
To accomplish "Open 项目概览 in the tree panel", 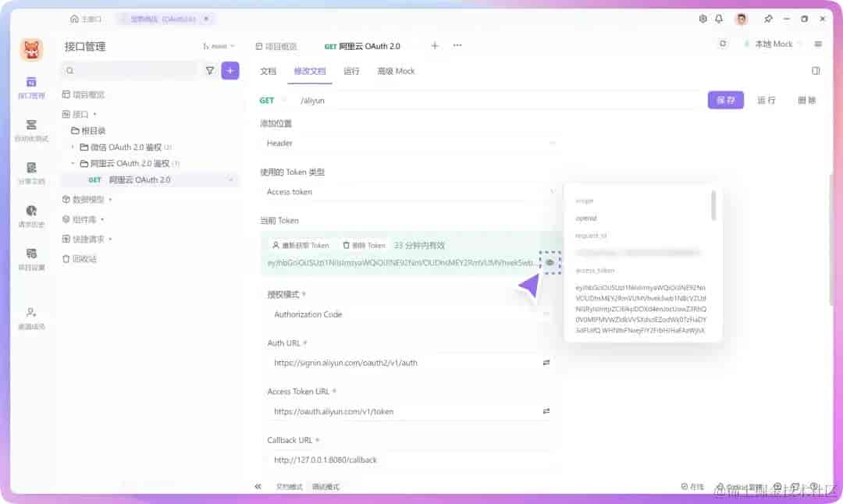I will tap(84, 94).
